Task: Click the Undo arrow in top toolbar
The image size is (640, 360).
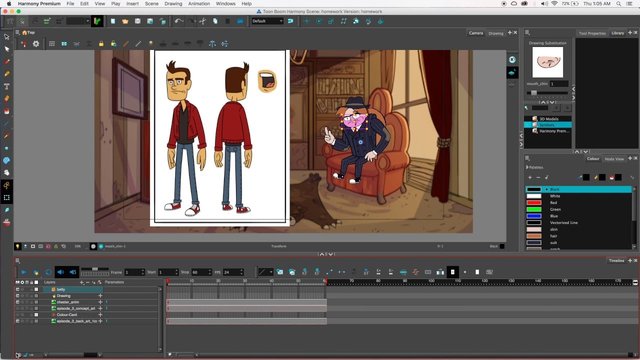Action: [178, 21]
